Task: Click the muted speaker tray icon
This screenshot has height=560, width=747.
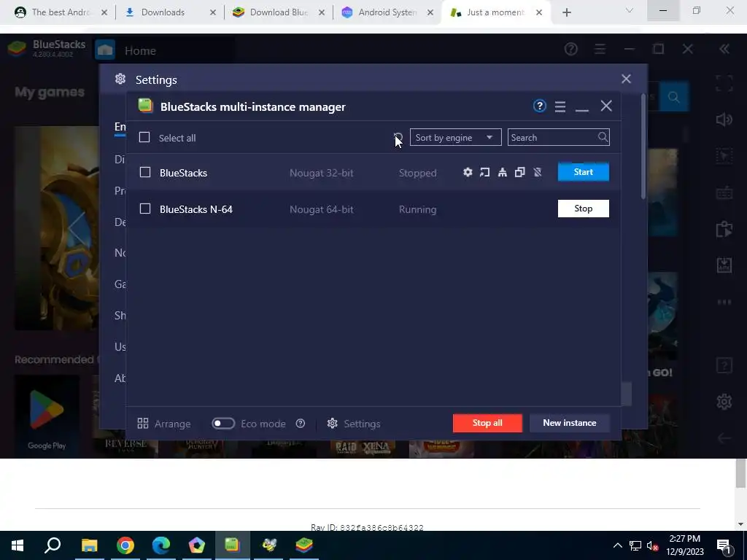Action: 652,545
